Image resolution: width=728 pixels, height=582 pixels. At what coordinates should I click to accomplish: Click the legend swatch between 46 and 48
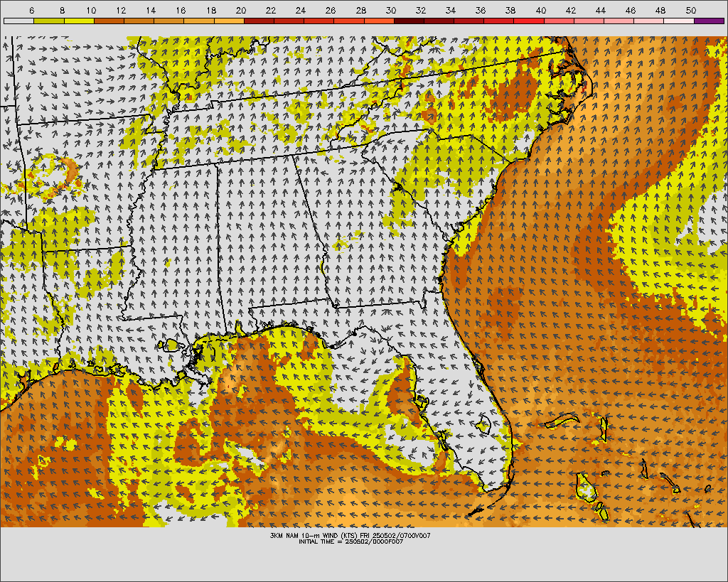[649, 21]
